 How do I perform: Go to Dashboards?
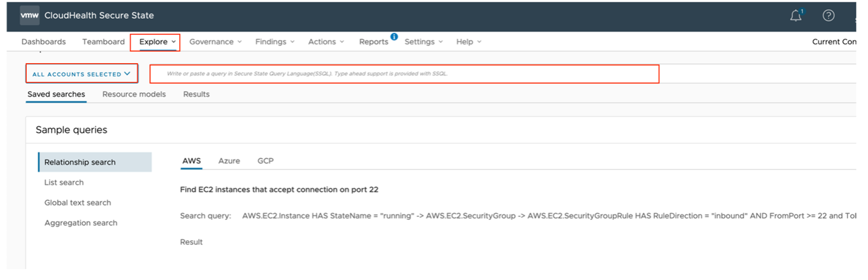pos(44,42)
